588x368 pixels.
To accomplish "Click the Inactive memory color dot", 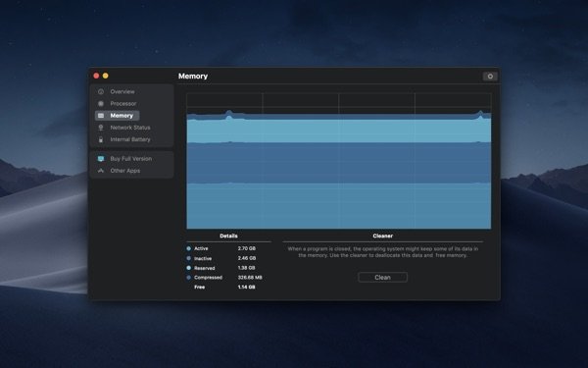I will [188, 258].
